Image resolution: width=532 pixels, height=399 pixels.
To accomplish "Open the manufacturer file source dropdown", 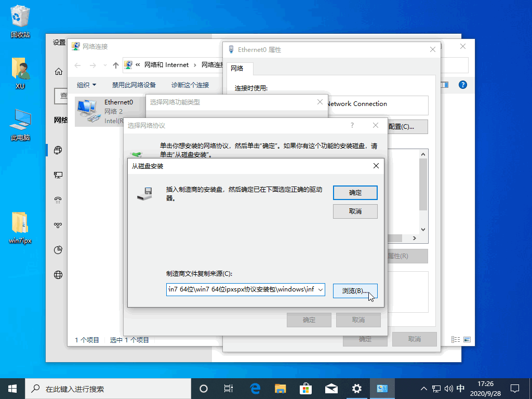I will pyautogui.click(x=320, y=289).
